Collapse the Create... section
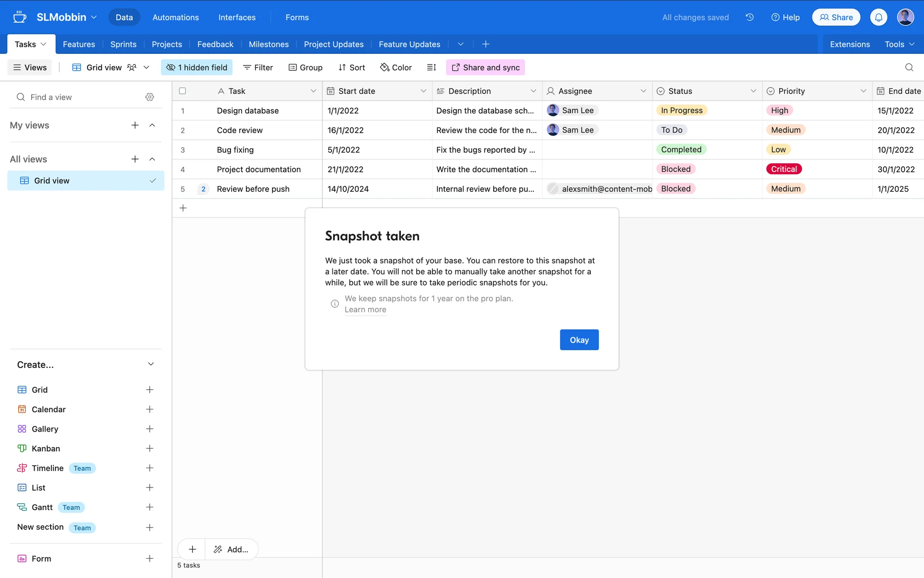This screenshot has width=924, height=578. tap(151, 365)
